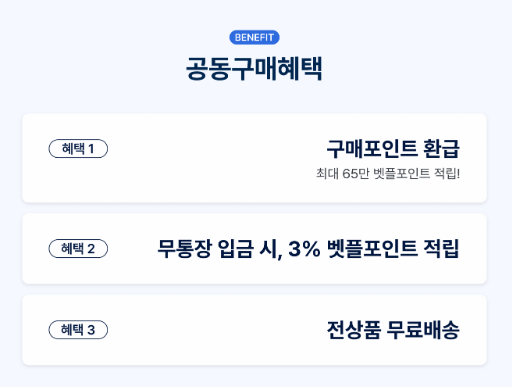Click 적립 at the end of the 혜택 2 heading
Image resolution: width=512 pixels, height=387 pixels.
(441, 249)
